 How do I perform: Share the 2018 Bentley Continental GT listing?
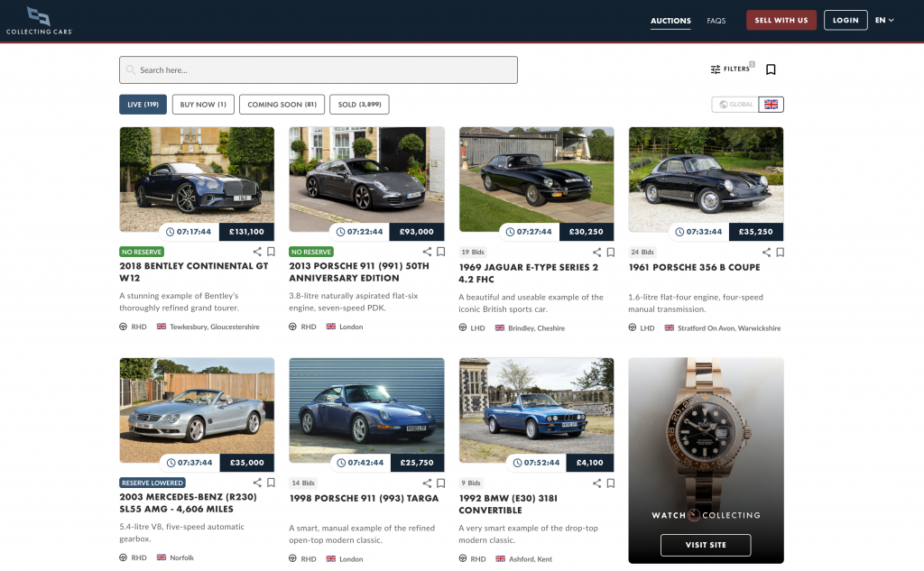pyautogui.click(x=257, y=252)
